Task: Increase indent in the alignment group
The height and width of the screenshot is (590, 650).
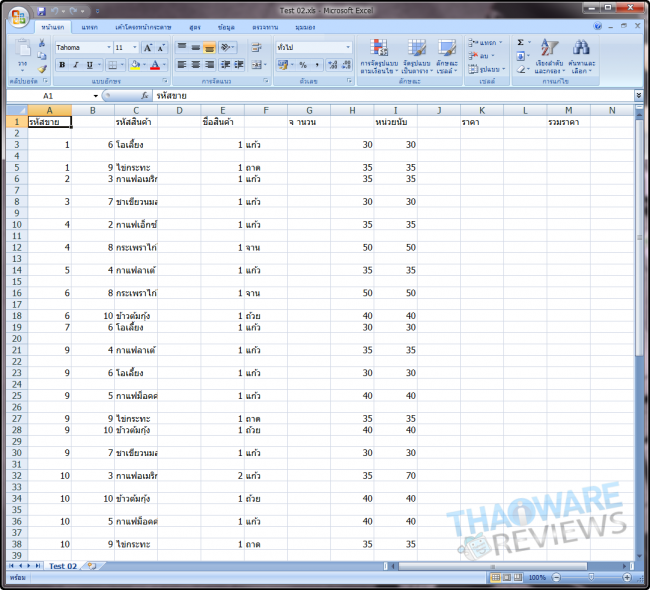Action: pyautogui.click(x=239, y=65)
